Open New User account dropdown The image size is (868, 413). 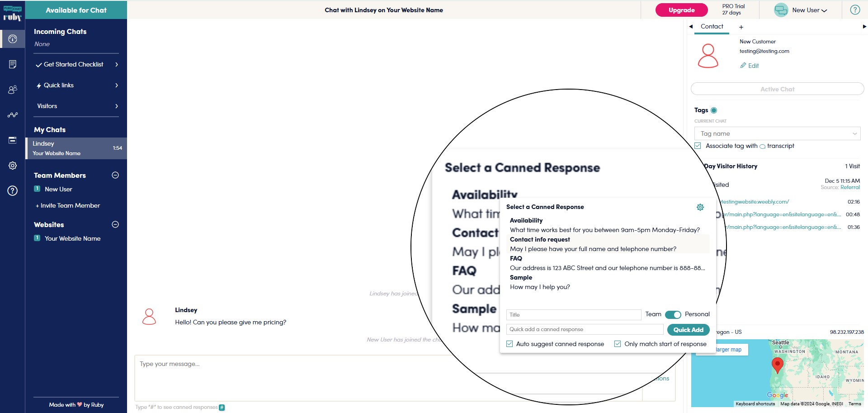click(809, 10)
